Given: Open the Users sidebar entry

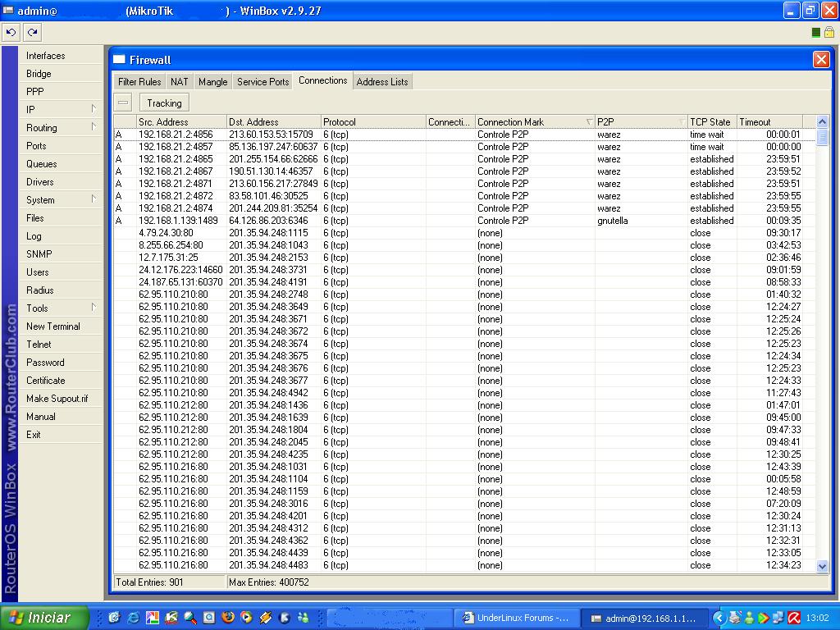Looking at the screenshot, I should pyautogui.click(x=61, y=272).
